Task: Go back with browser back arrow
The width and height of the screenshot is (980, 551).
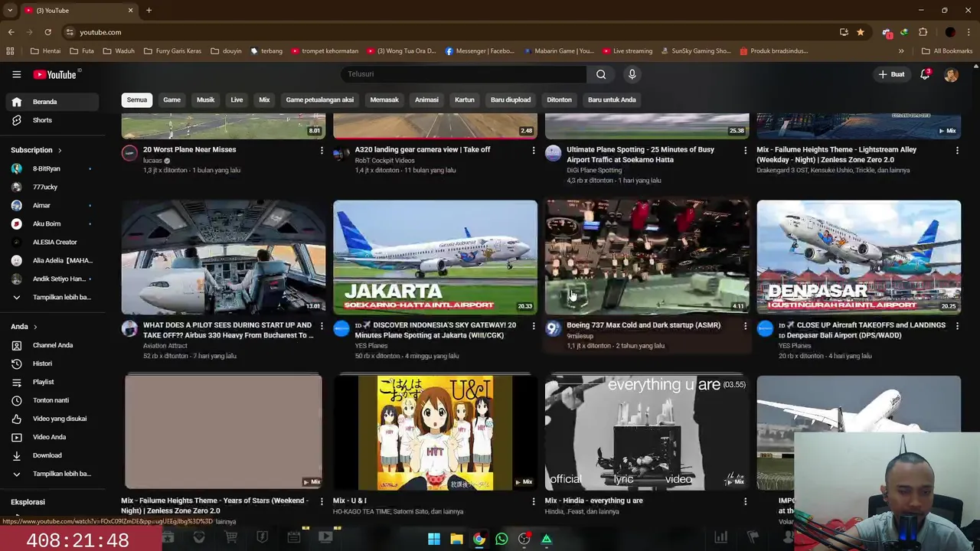Action: point(11,32)
